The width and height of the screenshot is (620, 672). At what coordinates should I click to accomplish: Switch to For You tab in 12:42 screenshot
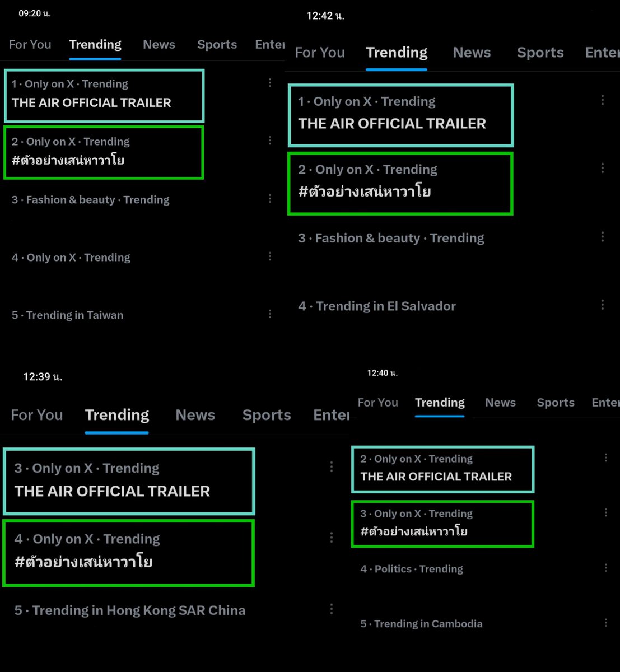click(x=320, y=53)
